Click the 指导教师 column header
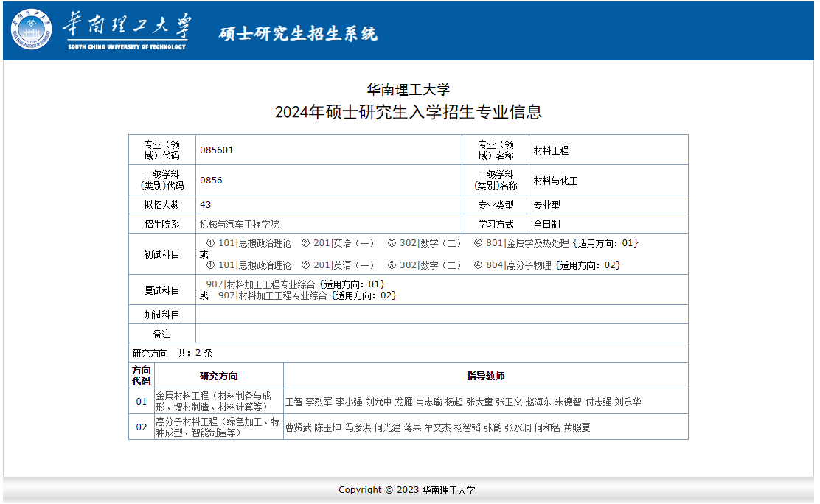This screenshot has width=820, height=504. (x=486, y=376)
